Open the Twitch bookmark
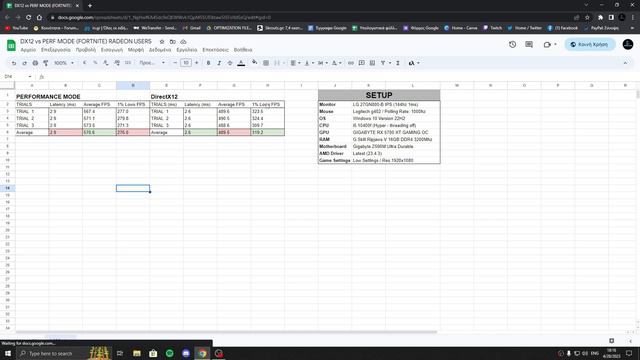This screenshot has height=360, width=640. (493, 28)
